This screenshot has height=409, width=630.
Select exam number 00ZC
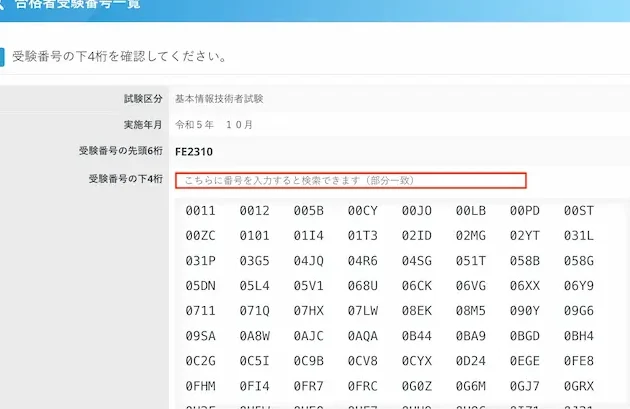pyautogui.click(x=200, y=236)
